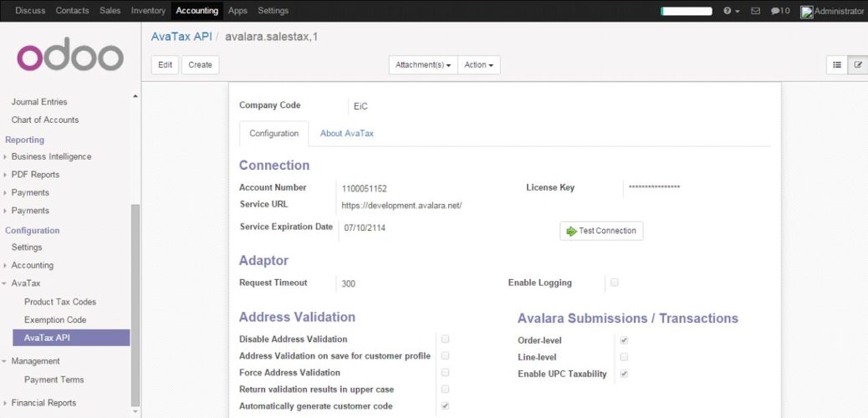Image resolution: width=868 pixels, height=418 pixels.
Task: Open the Attachment(s) dropdown
Action: point(423,64)
